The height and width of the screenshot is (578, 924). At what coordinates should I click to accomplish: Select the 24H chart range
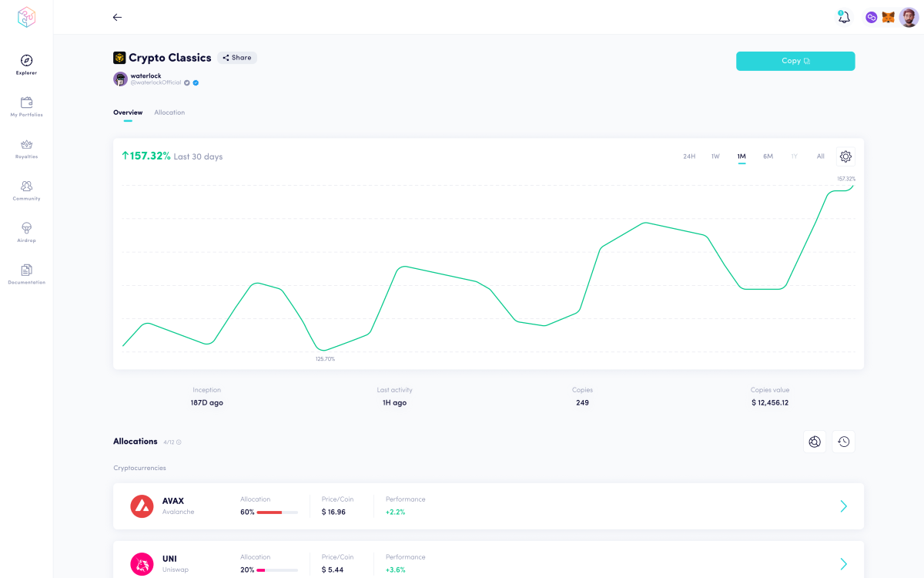coord(689,156)
